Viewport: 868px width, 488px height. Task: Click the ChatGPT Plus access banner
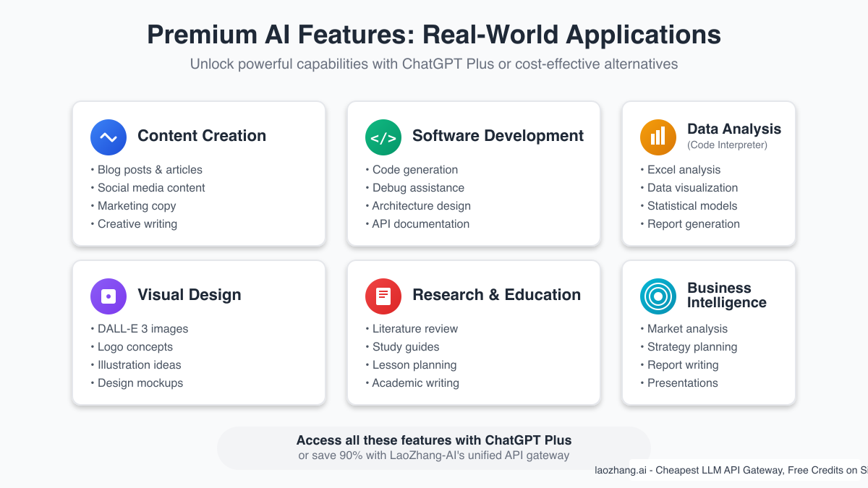click(434, 447)
